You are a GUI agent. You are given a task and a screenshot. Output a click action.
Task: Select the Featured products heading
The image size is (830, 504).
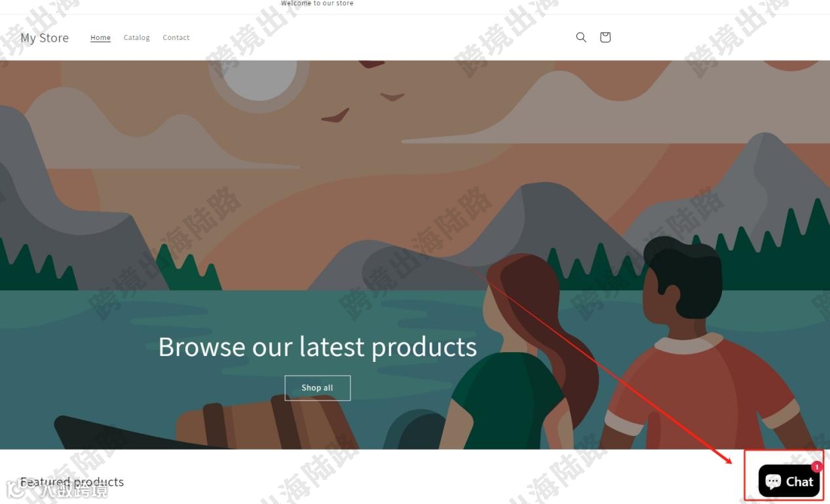[x=72, y=482]
